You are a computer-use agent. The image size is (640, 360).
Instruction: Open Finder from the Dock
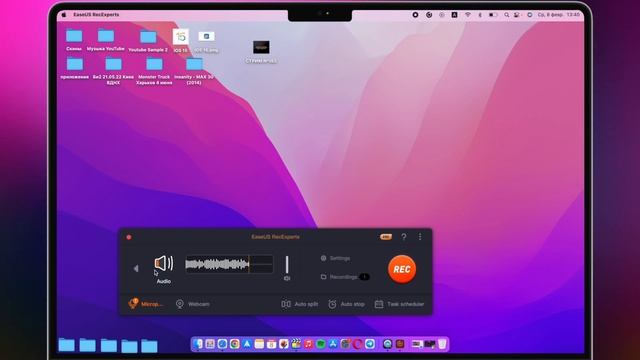[x=198, y=344]
